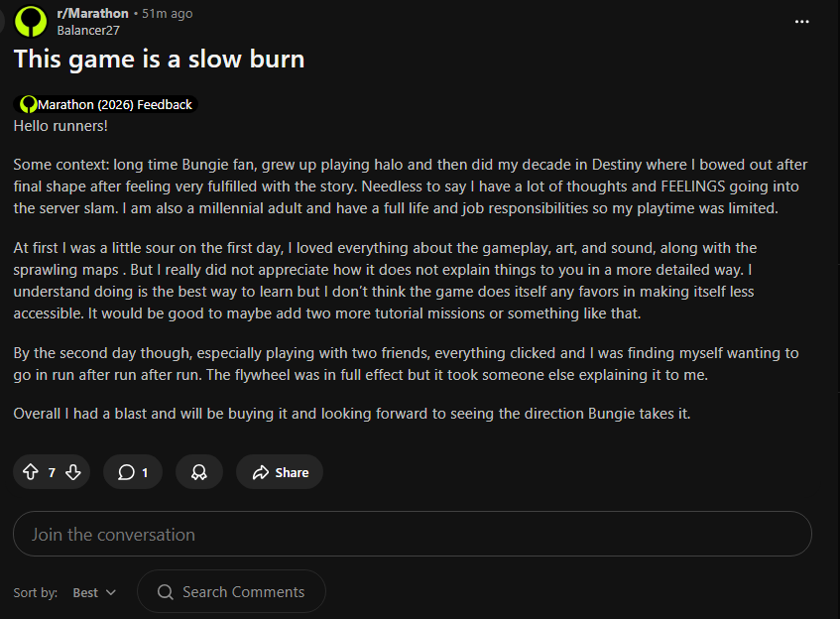Open the post overflow options menu

[x=802, y=21]
